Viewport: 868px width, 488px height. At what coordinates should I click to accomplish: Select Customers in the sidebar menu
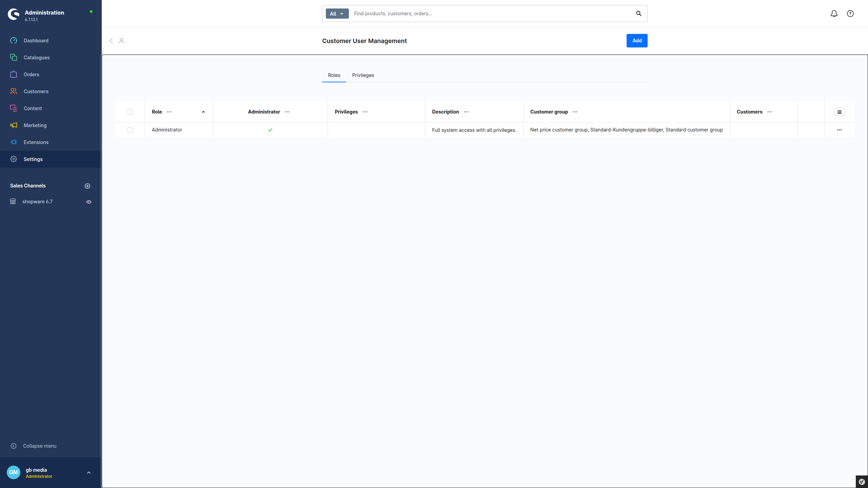(51, 91)
